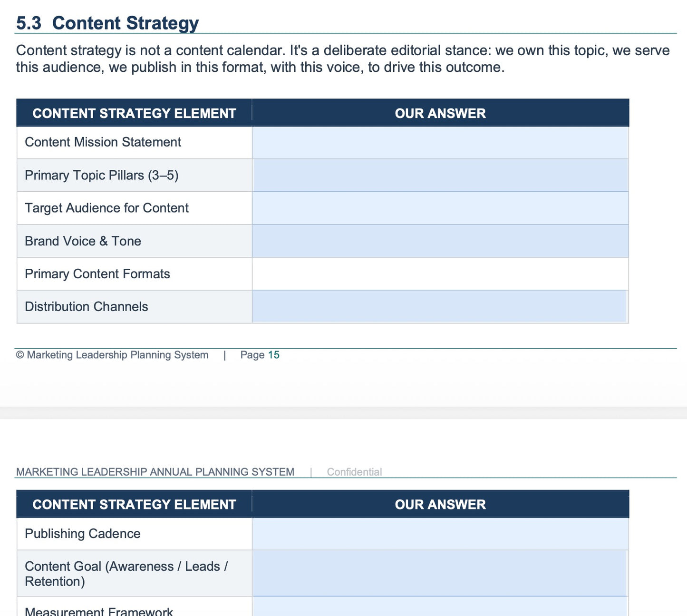Click the intro paragraph about content strategy
This screenshot has height=616, width=687.
coord(343,59)
